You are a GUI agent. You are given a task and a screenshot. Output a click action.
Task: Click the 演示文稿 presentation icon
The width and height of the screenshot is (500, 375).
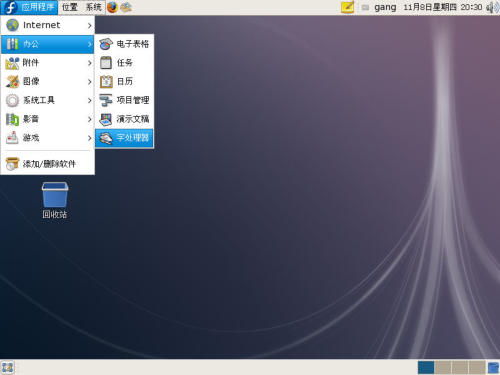click(x=106, y=119)
